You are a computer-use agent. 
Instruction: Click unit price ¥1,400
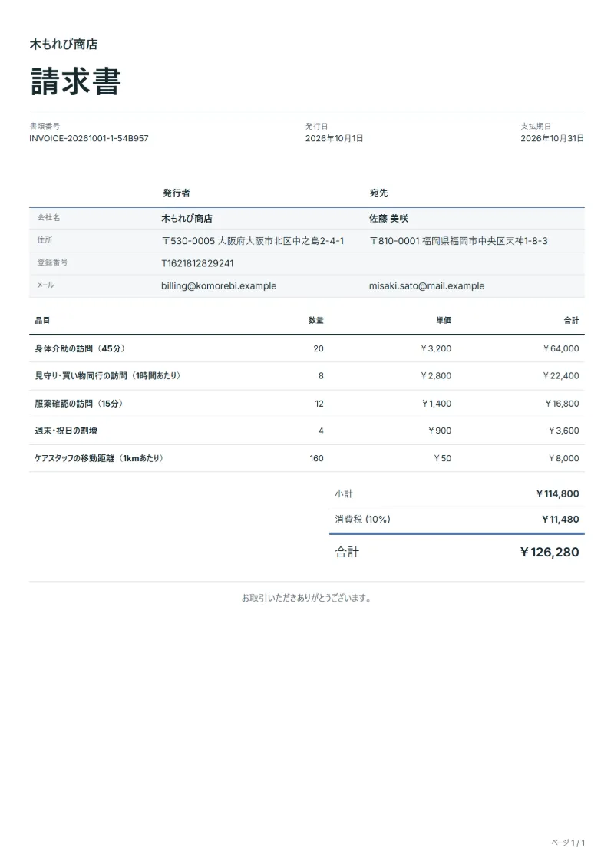tap(437, 404)
